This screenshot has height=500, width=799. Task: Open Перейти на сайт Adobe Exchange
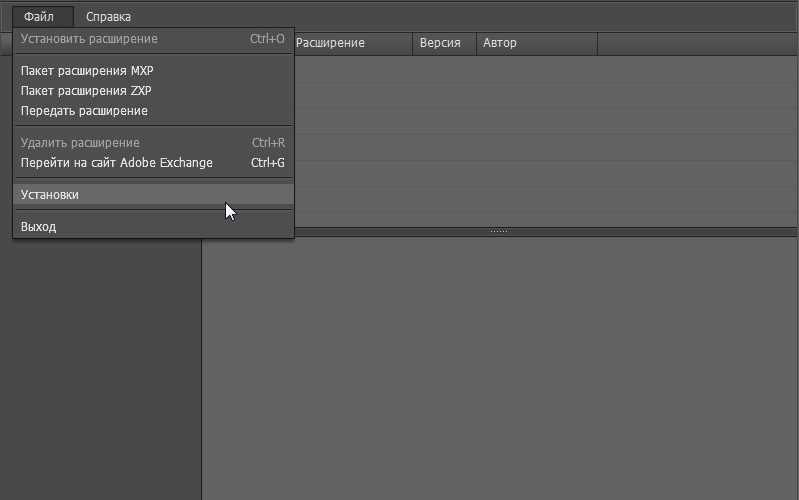pyautogui.click(x=116, y=163)
